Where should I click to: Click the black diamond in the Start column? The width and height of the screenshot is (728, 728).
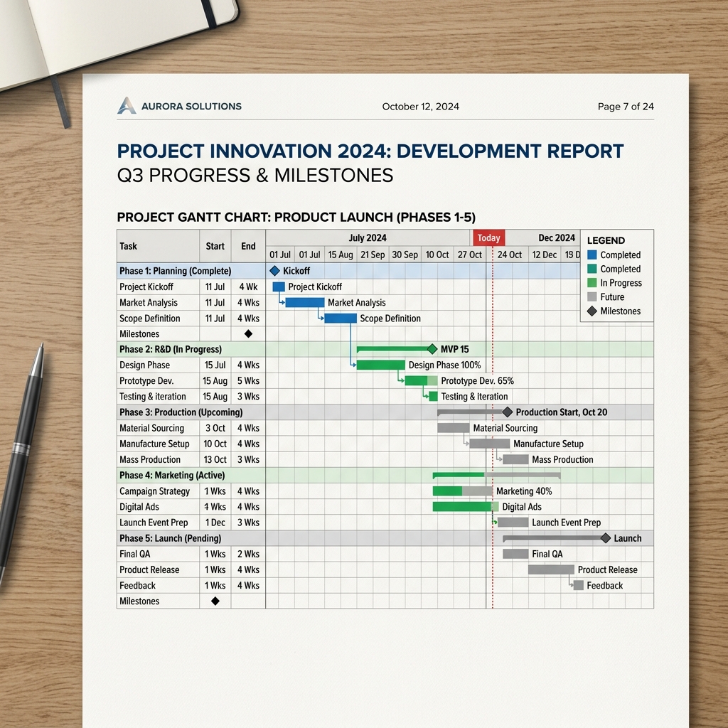215,601
